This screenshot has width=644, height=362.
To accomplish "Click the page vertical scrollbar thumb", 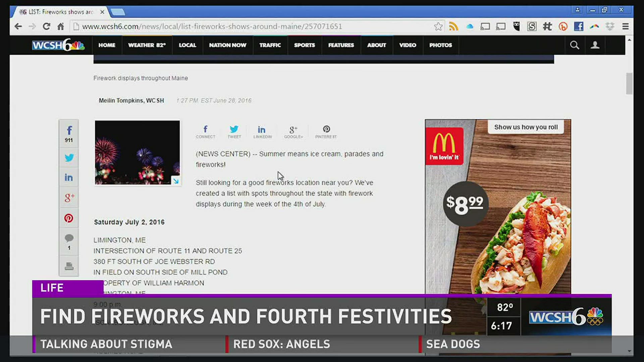I will pyautogui.click(x=629, y=83).
